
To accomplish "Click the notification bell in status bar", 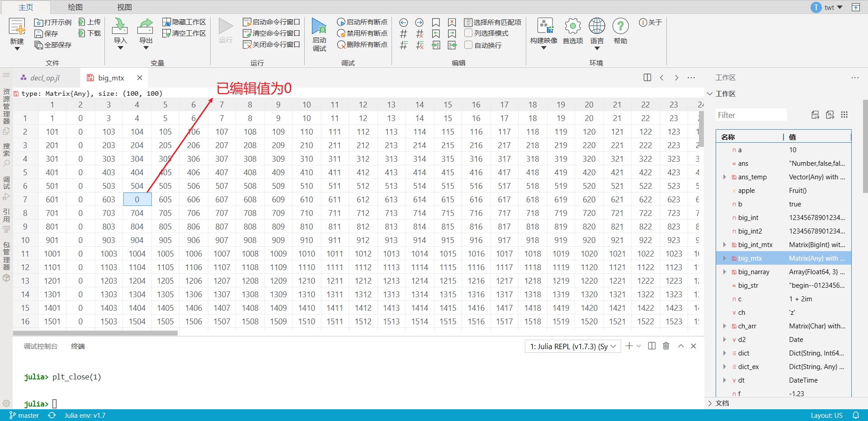I will tap(856, 415).
